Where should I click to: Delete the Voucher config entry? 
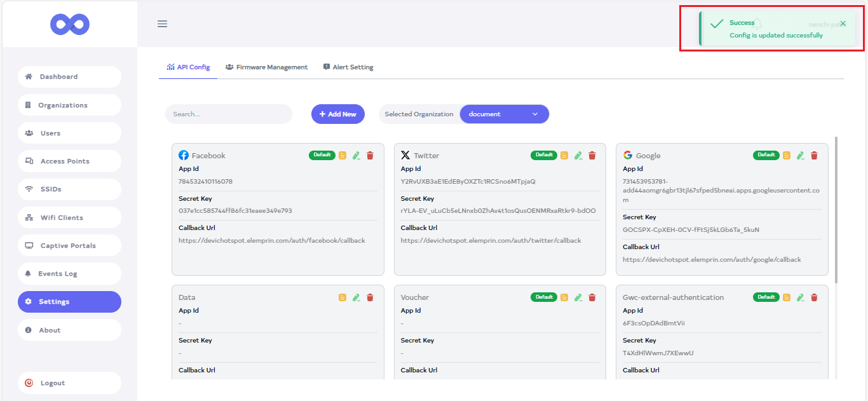[592, 297]
